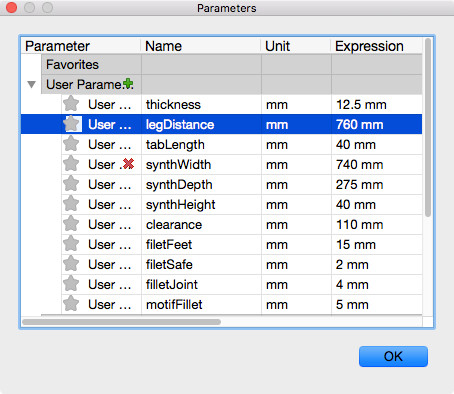Select the Favorites group row
The height and width of the screenshot is (394, 454).
pos(232,64)
